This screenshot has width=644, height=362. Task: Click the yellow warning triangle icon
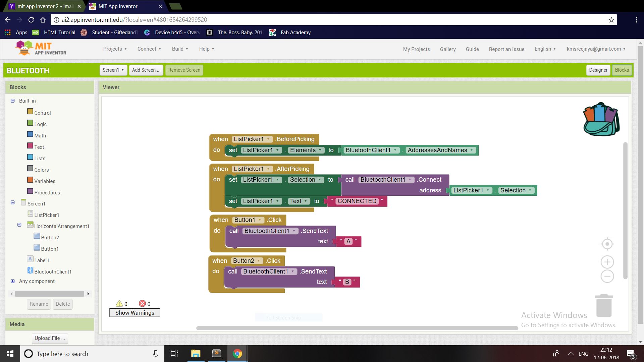pos(119,303)
